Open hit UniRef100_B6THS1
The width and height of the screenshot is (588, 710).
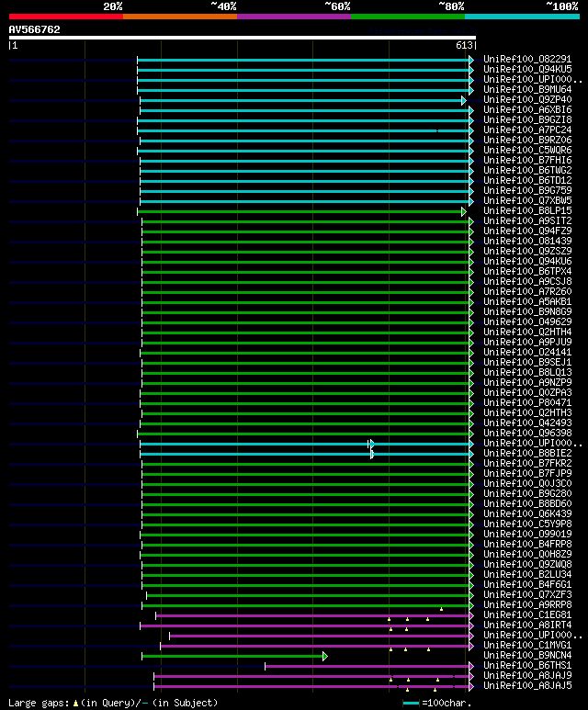pyautogui.click(x=527, y=666)
